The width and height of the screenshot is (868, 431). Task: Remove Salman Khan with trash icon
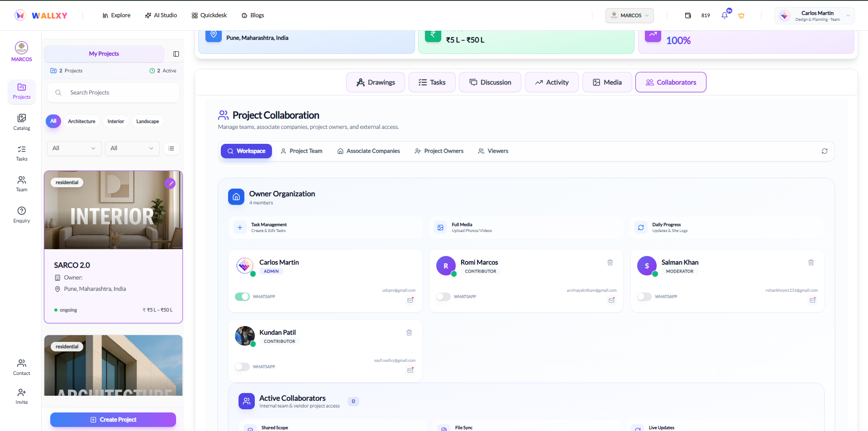pyautogui.click(x=811, y=262)
